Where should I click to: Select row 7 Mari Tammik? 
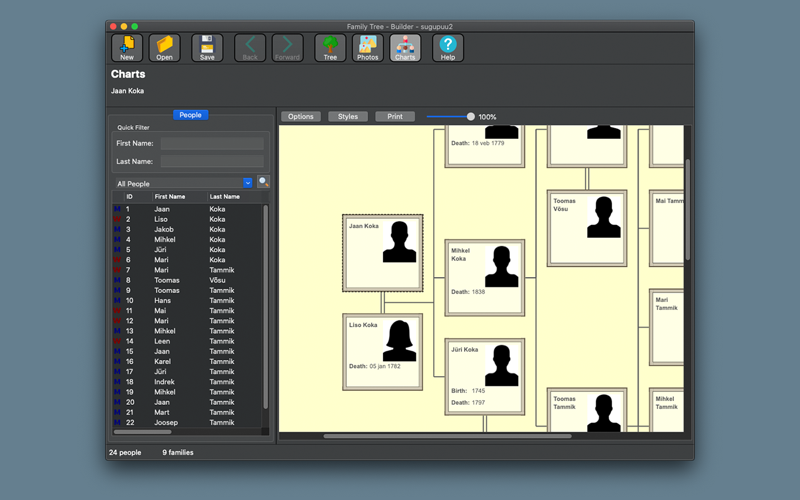[x=187, y=270]
